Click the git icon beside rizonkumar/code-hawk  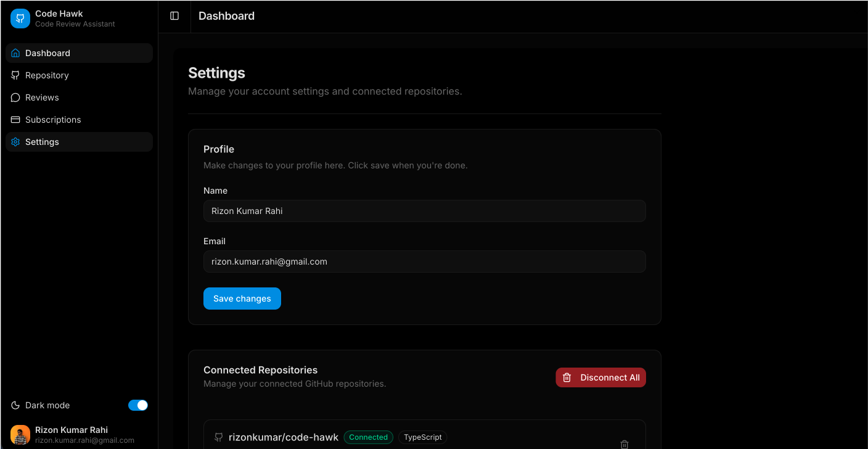point(218,437)
